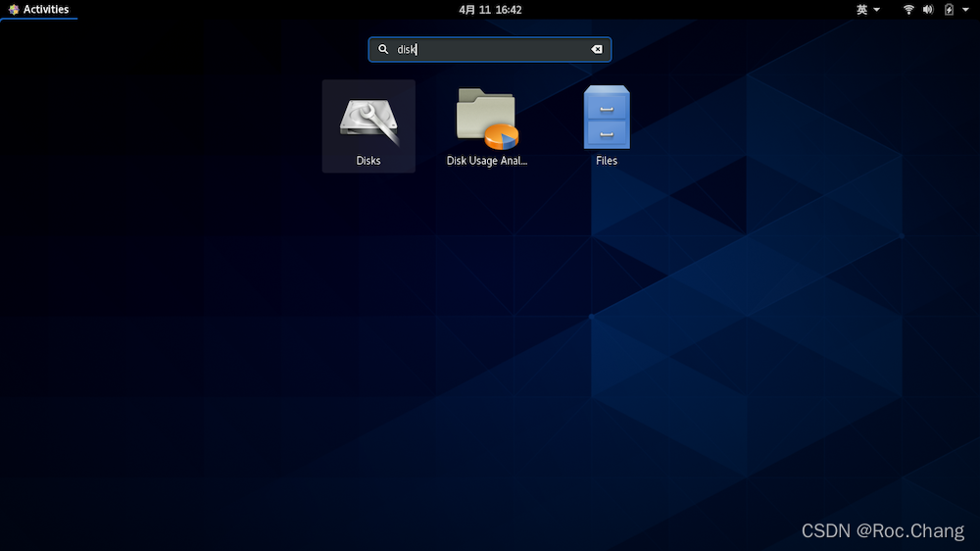Open the clock showing 4月 11 16:42

pyautogui.click(x=490, y=10)
